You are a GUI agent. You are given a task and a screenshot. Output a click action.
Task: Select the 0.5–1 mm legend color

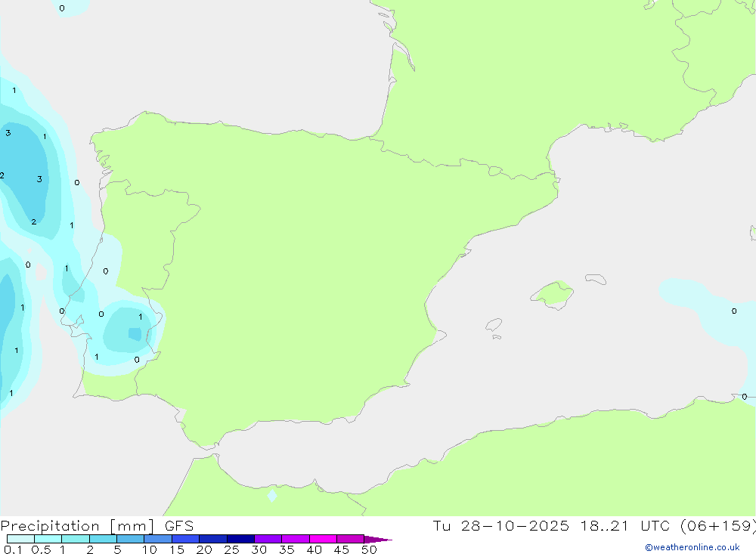tap(48, 539)
